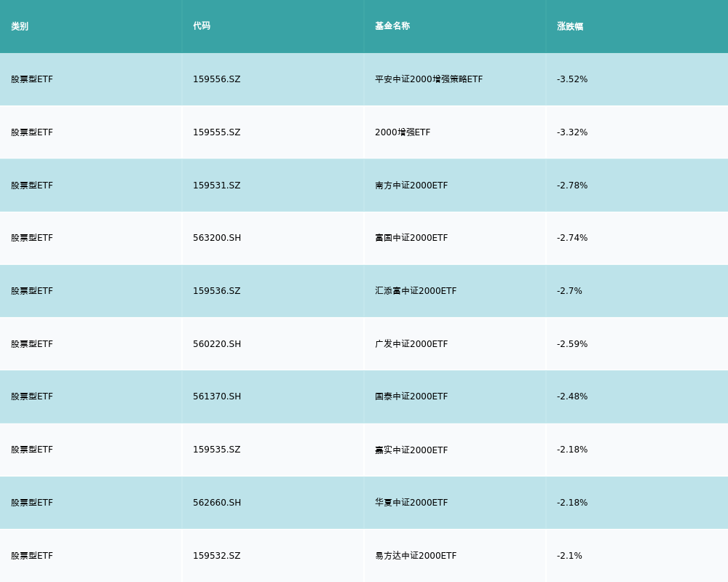
Task: Click 股票型ETF in the 159555.SZ row
Action: (x=32, y=132)
